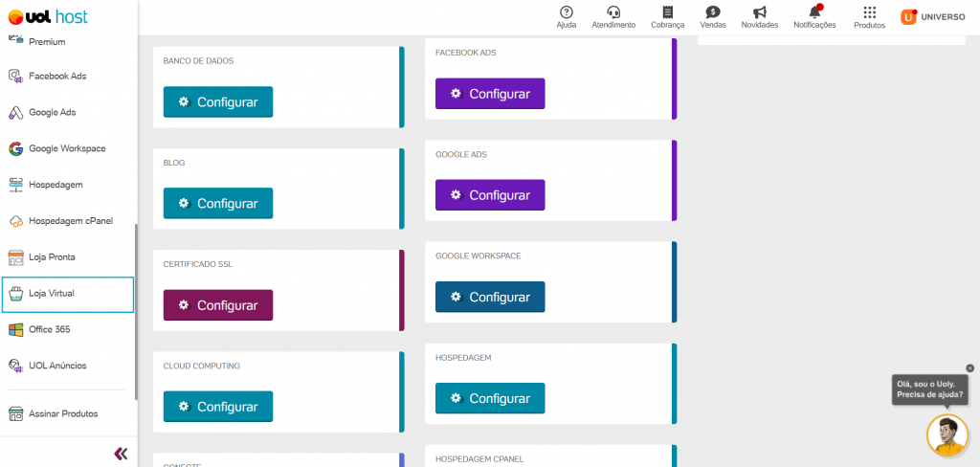Viewport: 980px width, 467px height.
Task: Click the Hospedagem sidebar icon
Action: point(15,185)
